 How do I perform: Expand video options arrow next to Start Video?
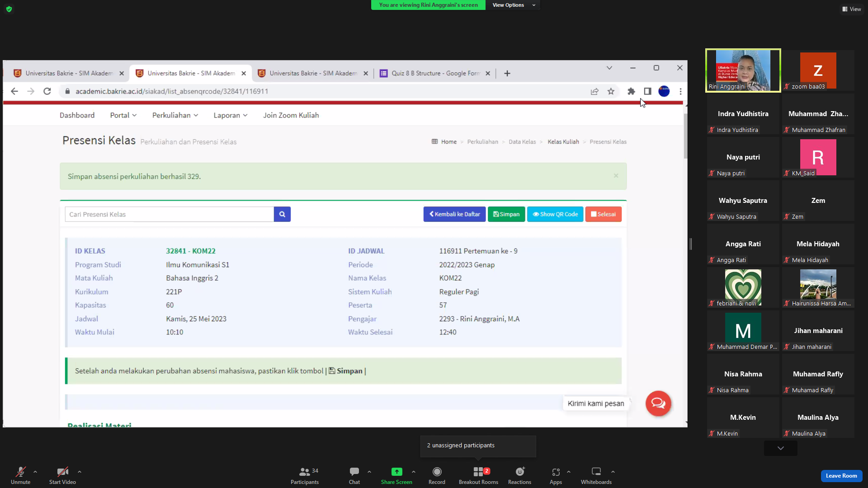[x=80, y=472]
